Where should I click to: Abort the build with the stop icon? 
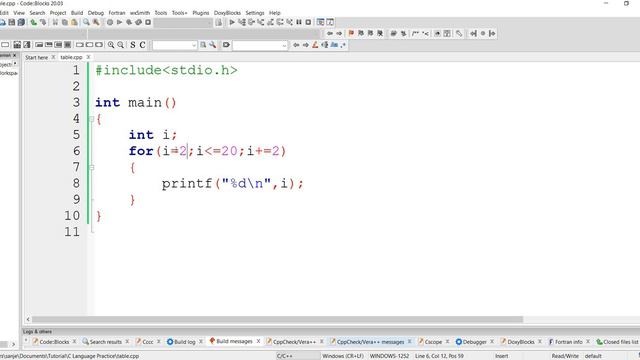148,22
